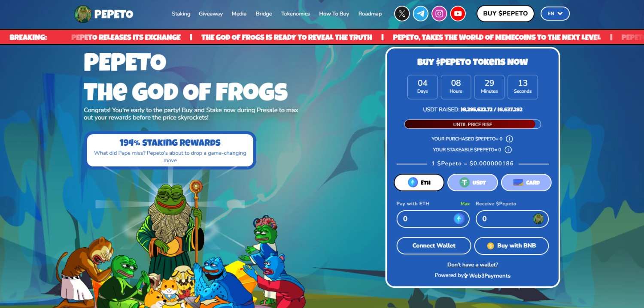The image size is (644, 308).
Task: Open the Telegram channel icon
Action: [x=421, y=14]
